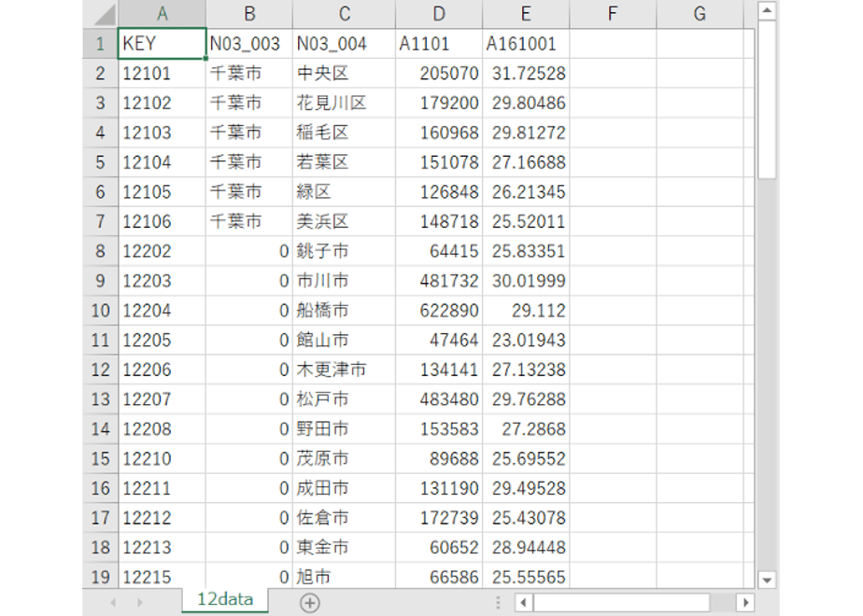
Task: Add a new sheet with plus icon
Action: click(310, 603)
